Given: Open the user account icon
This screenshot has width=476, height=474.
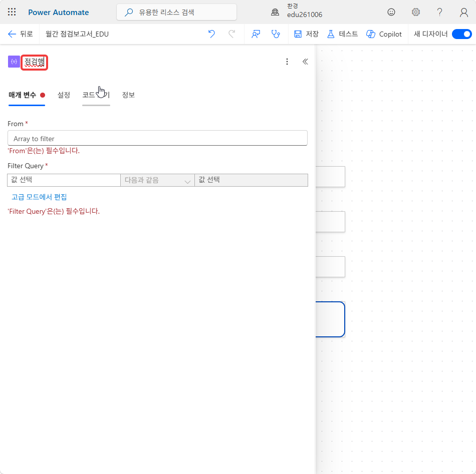Looking at the screenshot, I should pos(463,12).
